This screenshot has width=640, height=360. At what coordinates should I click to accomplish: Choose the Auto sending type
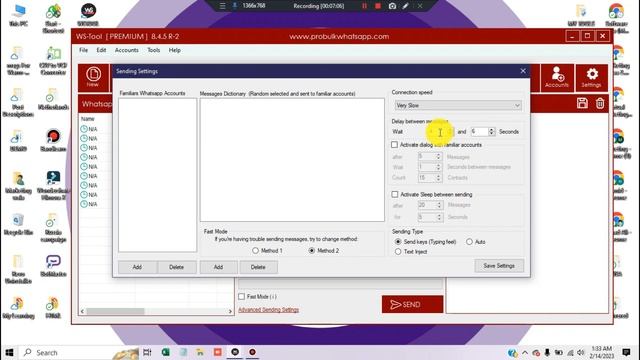coord(469,242)
